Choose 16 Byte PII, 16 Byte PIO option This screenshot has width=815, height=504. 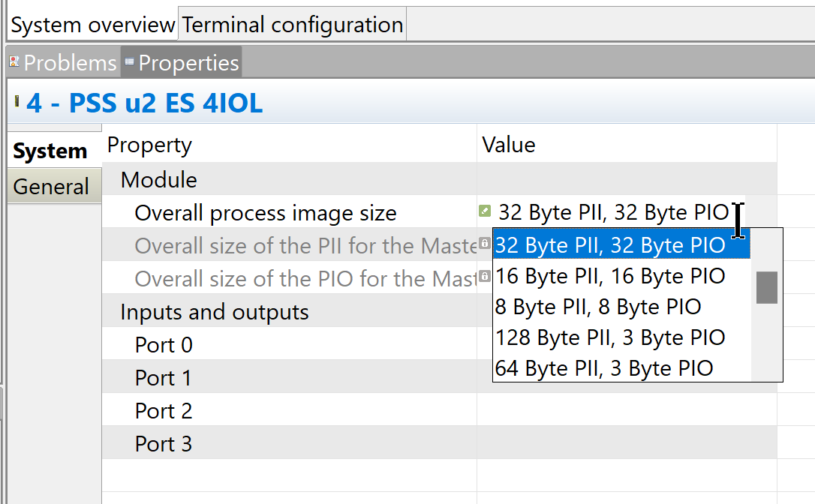(621, 276)
